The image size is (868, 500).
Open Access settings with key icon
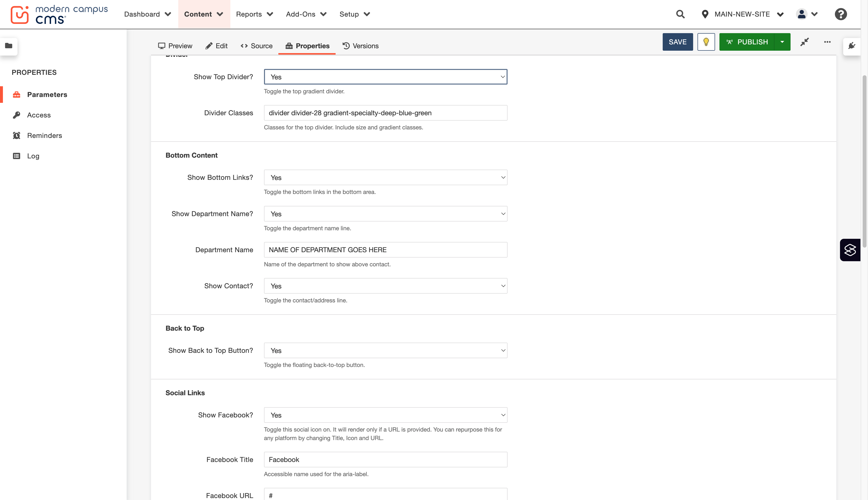pos(32,115)
